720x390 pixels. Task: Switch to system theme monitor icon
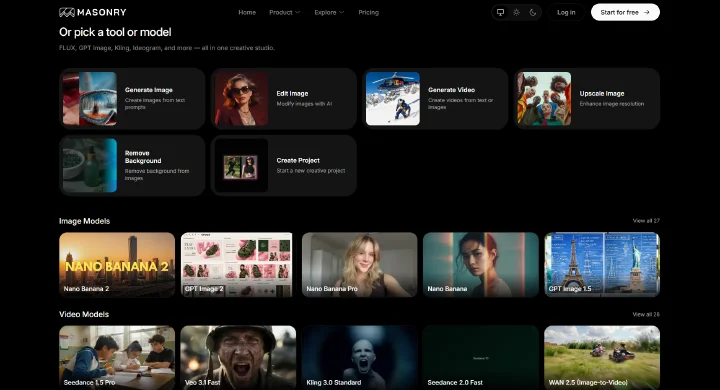tap(501, 12)
